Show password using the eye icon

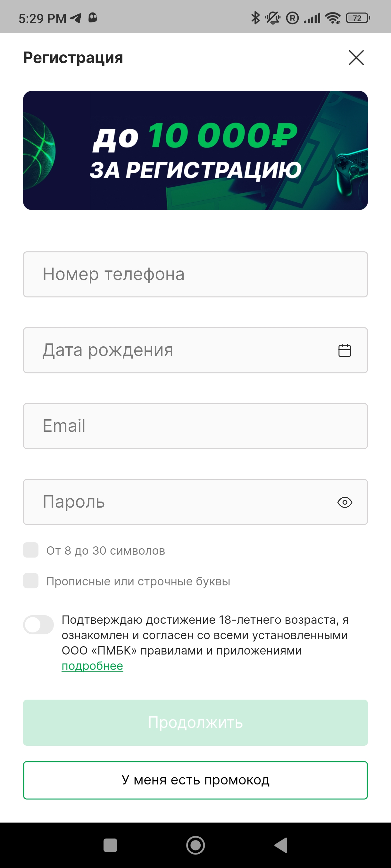click(x=345, y=502)
